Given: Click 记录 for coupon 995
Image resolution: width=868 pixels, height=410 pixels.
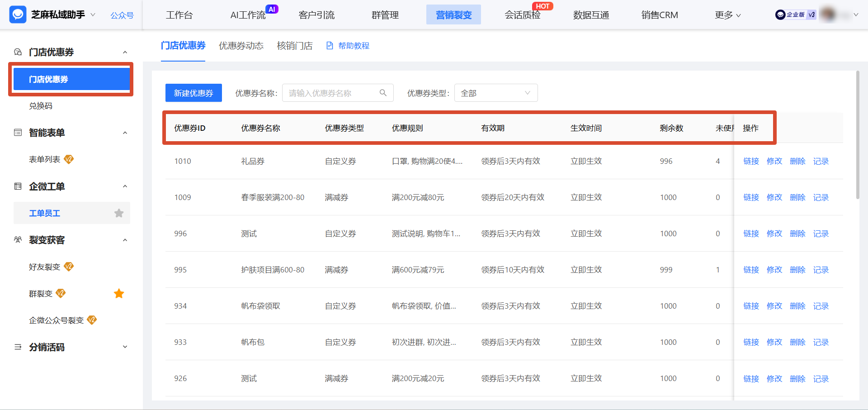Looking at the screenshot, I should [x=821, y=270].
